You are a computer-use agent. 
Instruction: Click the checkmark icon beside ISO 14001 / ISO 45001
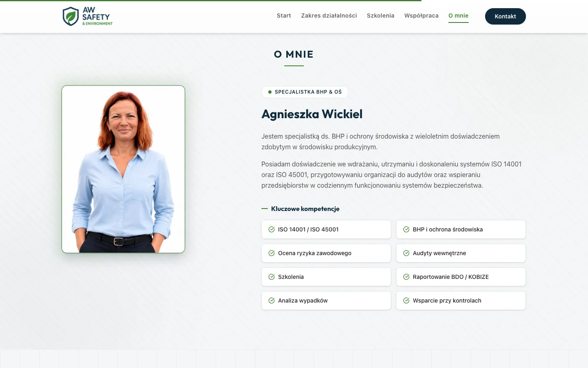coord(272,229)
